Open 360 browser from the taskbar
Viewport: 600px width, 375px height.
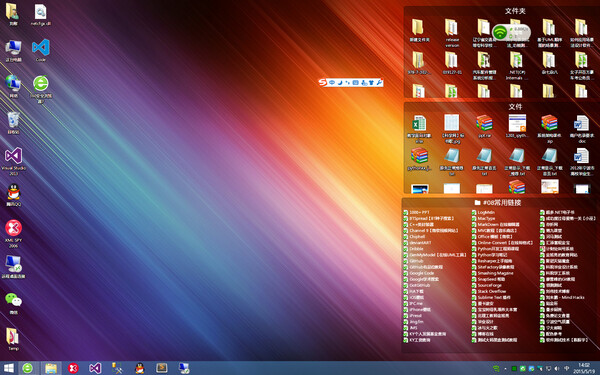pos(27,368)
